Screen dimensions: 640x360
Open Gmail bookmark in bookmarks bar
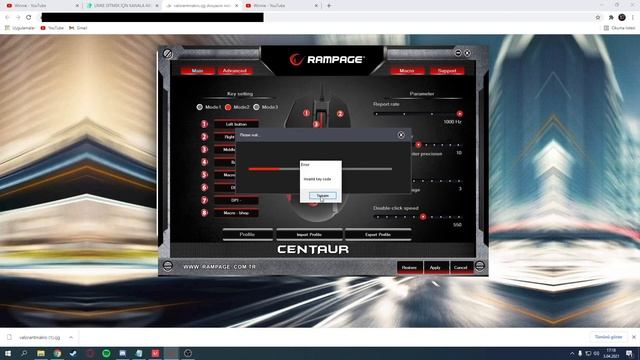coord(78,28)
